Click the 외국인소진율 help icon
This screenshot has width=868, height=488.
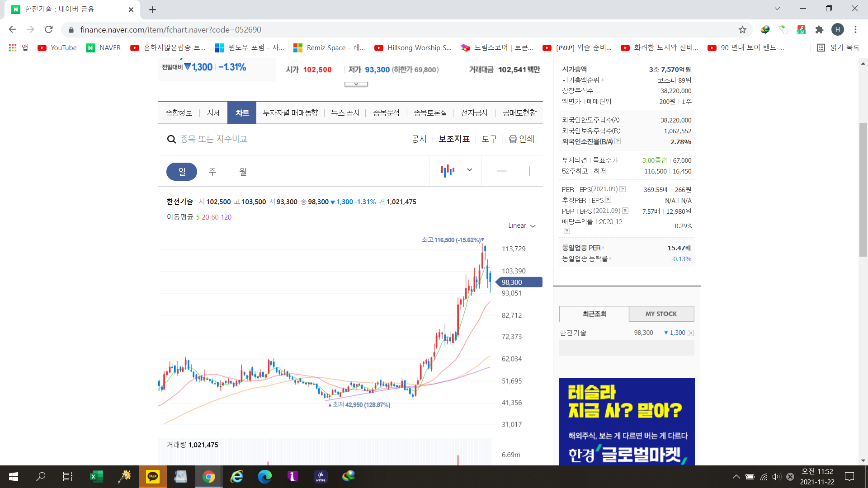(x=618, y=141)
